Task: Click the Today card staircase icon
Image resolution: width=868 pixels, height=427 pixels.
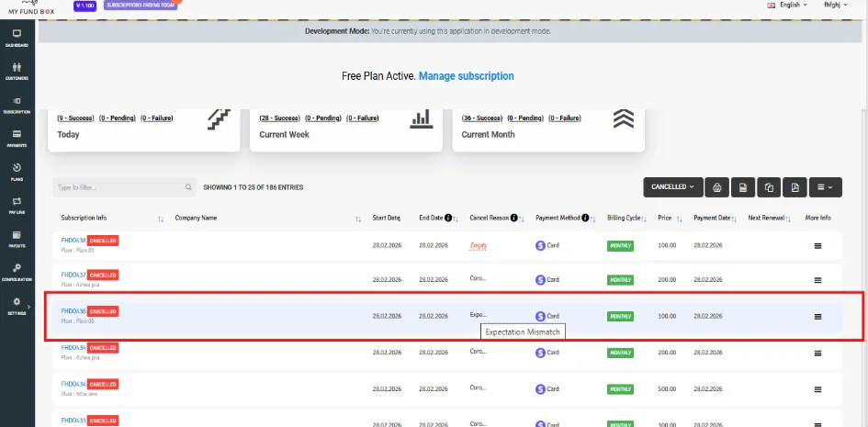Action: 219,119
